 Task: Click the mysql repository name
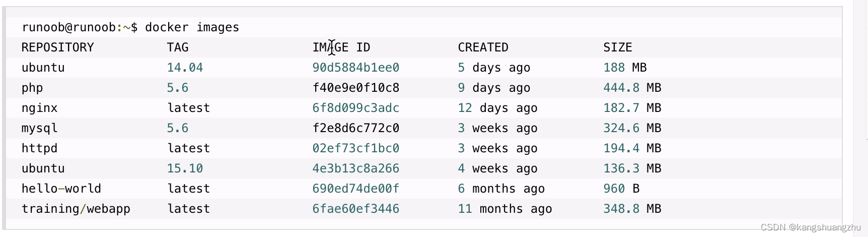click(x=39, y=128)
